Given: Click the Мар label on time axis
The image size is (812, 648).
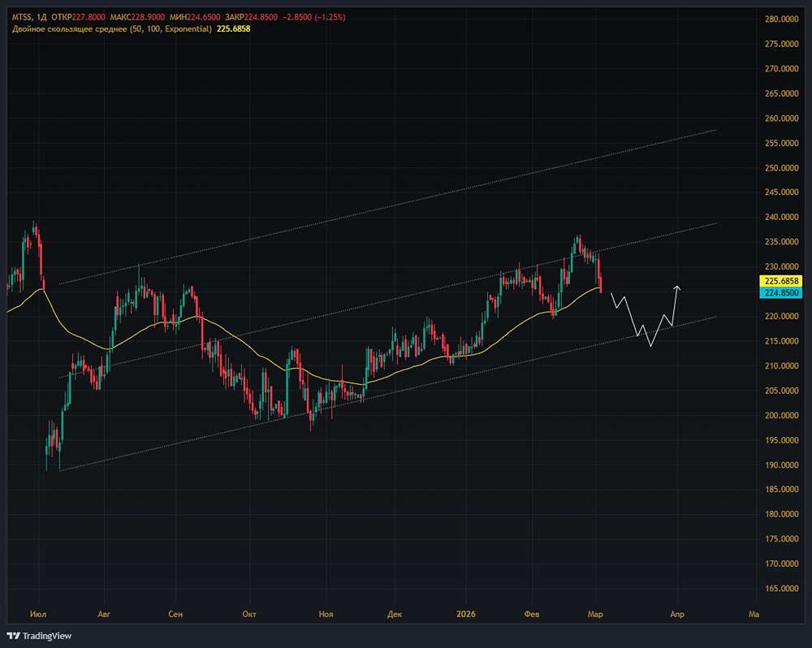Looking at the screenshot, I should [595, 615].
